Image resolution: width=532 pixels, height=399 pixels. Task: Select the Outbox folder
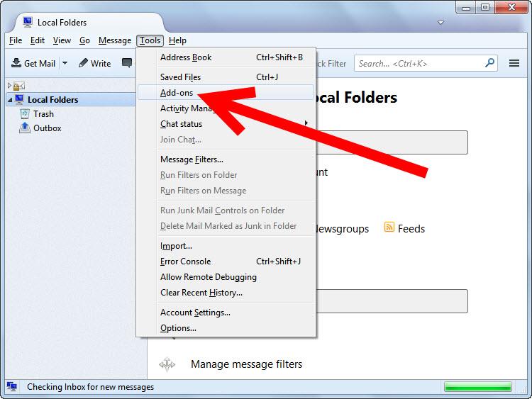click(x=47, y=128)
